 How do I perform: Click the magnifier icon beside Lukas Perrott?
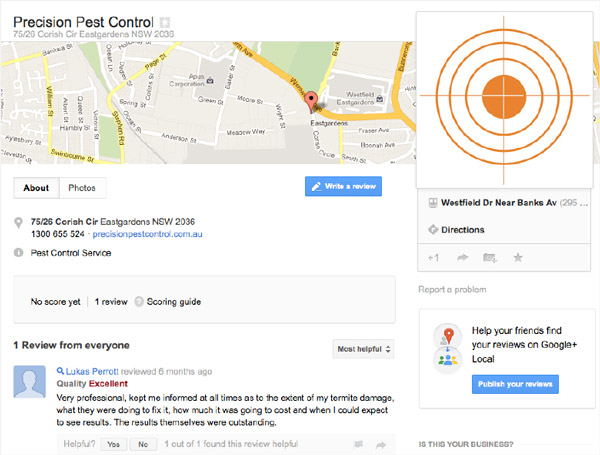60,371
